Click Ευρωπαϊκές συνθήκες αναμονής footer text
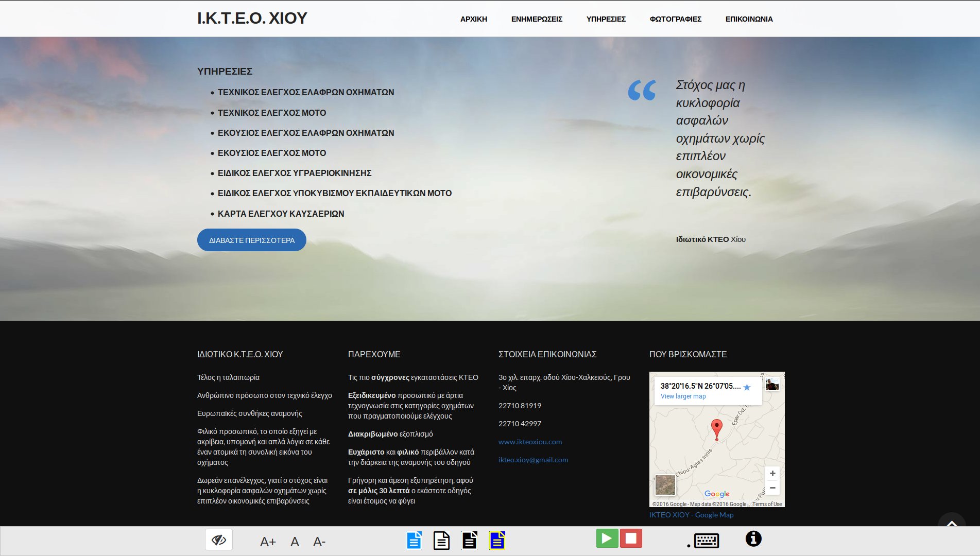The height and width of the screenshot is (556, 980). (249, 413)
